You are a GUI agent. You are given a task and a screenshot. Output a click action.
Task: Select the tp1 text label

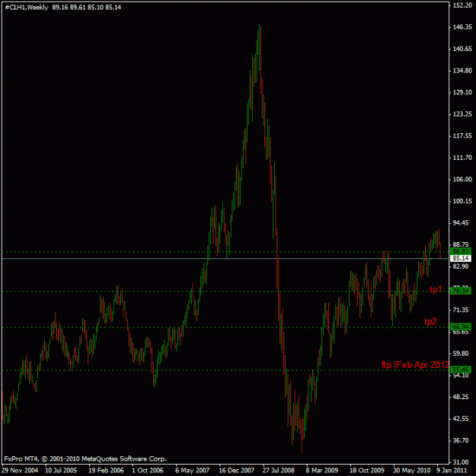pos(436,289)
